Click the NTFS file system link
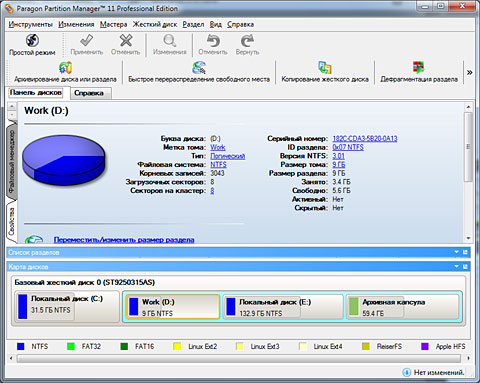480x383 pixels. (218, 165)
